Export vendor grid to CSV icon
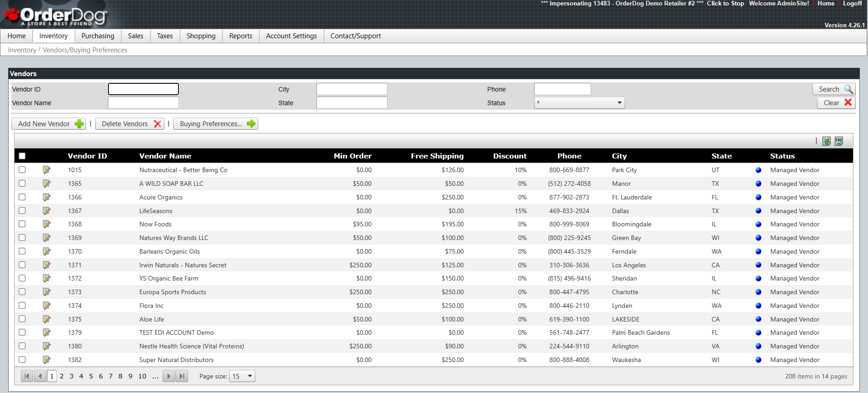The width and height of the screenshot is (868, 393). coord(839,141)
